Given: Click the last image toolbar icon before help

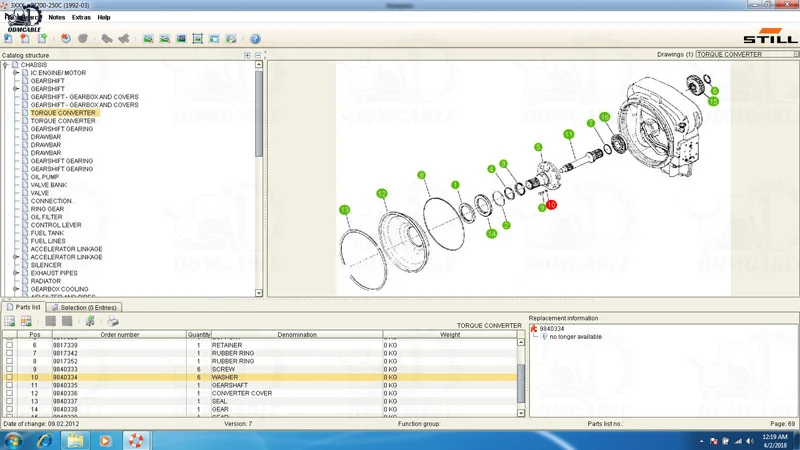Looking at the screenshot, I should 231,39.
